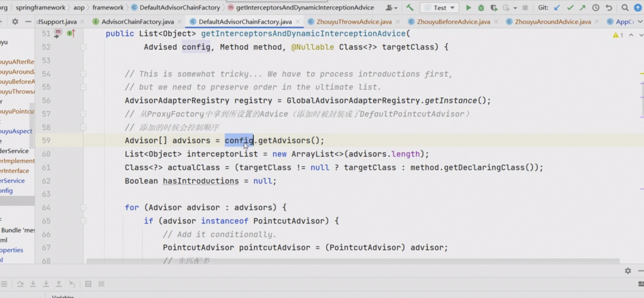Go to next highlighted problem arrow
The width and height of the screenshot is (644, 298).
[x=641, y=35]
